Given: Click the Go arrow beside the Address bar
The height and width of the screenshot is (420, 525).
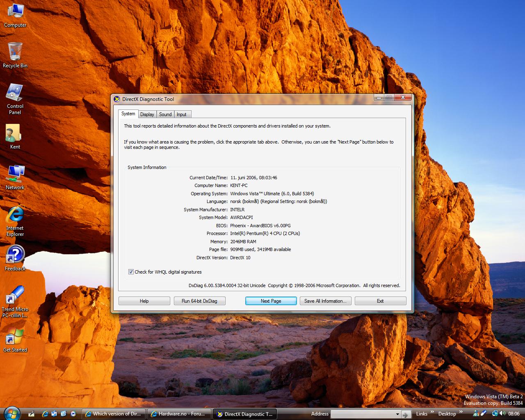Looking at the screenshot, I should click(406, 414).
